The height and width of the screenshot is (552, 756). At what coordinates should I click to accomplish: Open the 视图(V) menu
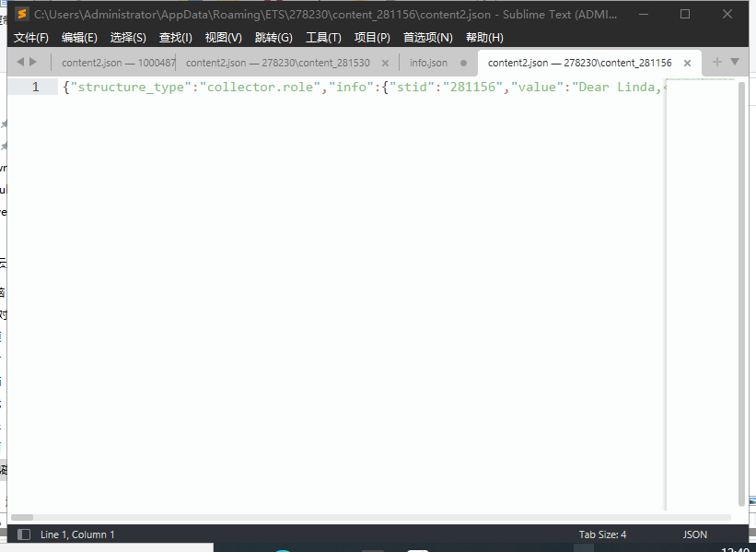[x=224, y=38]
